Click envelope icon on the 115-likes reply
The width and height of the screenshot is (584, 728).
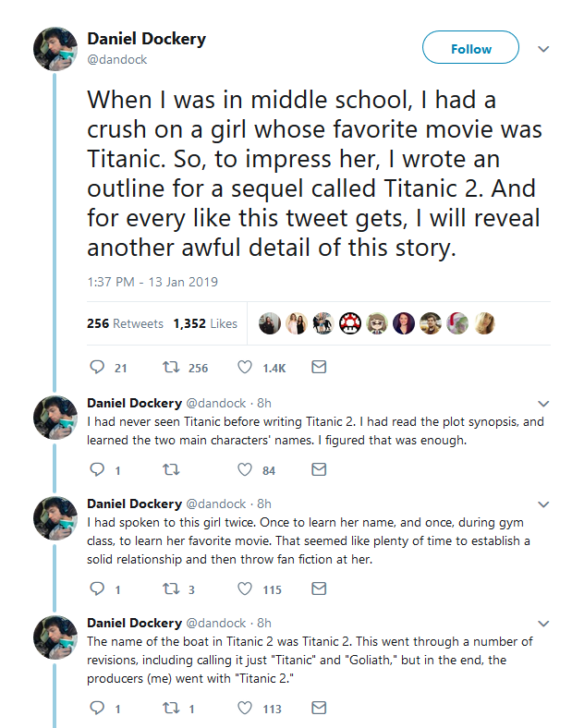pos(319,588)
